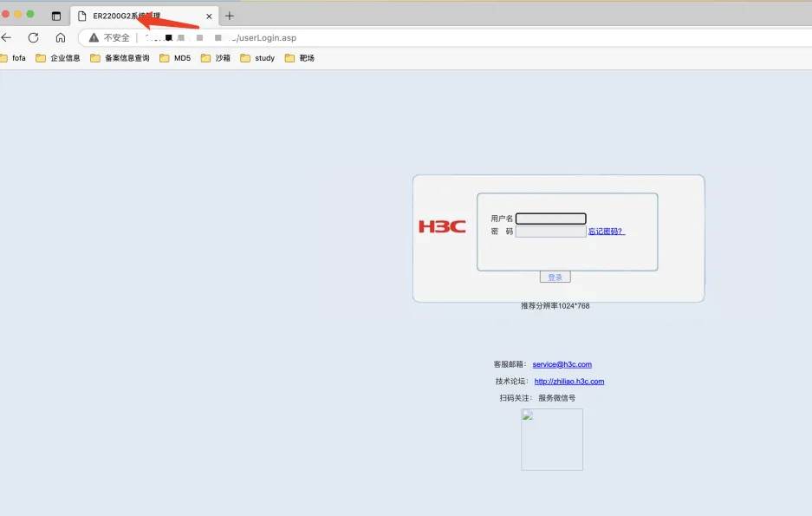
Task: Open the 企业信息 bookmark folder
Action: point(58,58)
